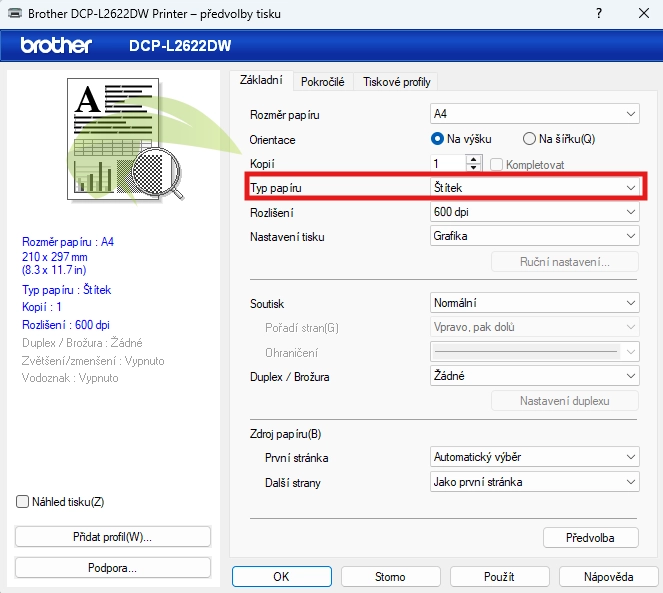Screen dimensions: 663x593
Task: Select the Na šířku(Q) orientation radio button
Action: pyautogui.click(x=529, y=139)
